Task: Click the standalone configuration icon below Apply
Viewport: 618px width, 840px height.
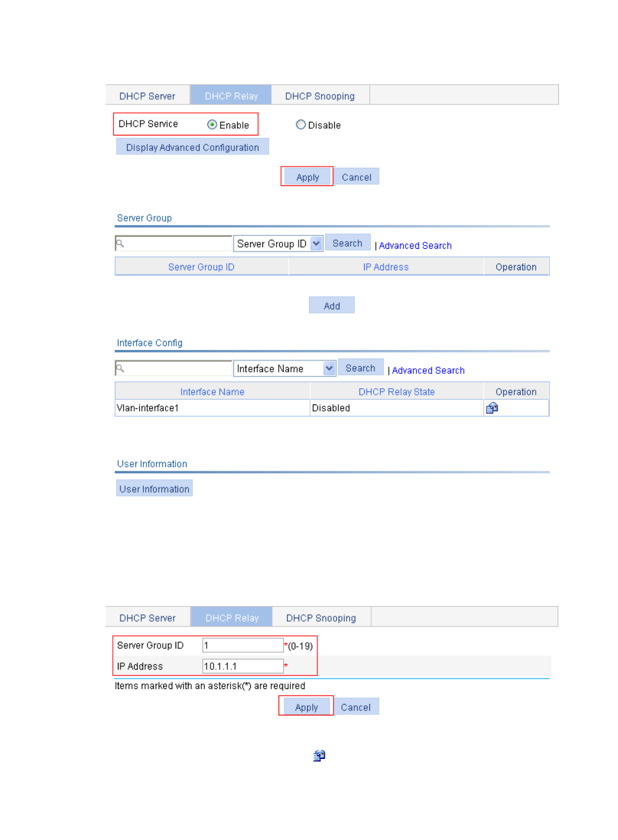Action: [x=319, y=756]
